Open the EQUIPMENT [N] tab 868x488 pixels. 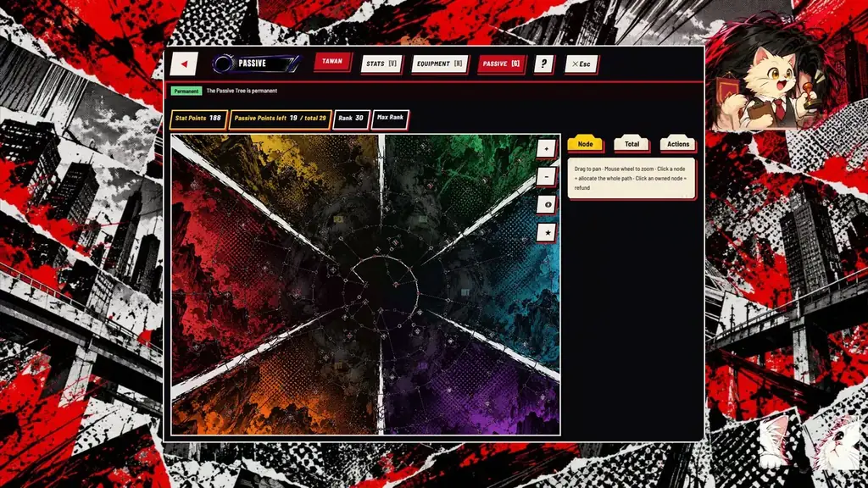coord(440,64)
